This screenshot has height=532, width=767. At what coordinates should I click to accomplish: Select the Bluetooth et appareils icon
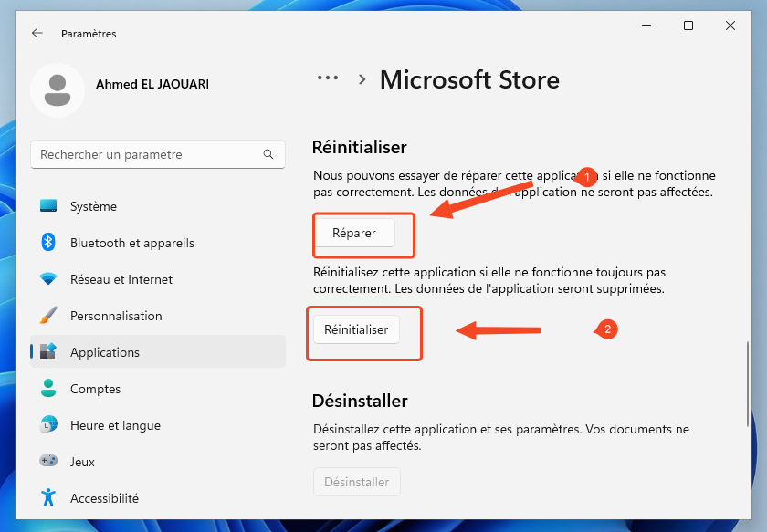point(48,243)
